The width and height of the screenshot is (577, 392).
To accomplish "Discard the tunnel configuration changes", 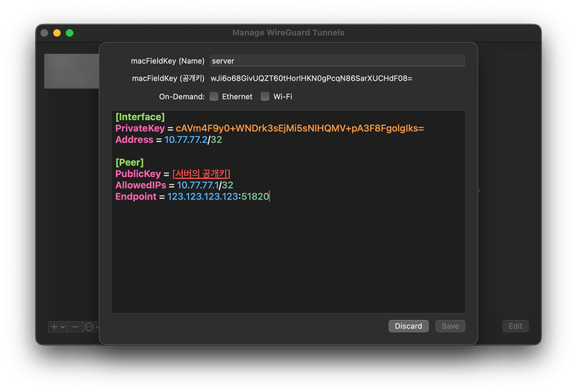I will [408, 326].
